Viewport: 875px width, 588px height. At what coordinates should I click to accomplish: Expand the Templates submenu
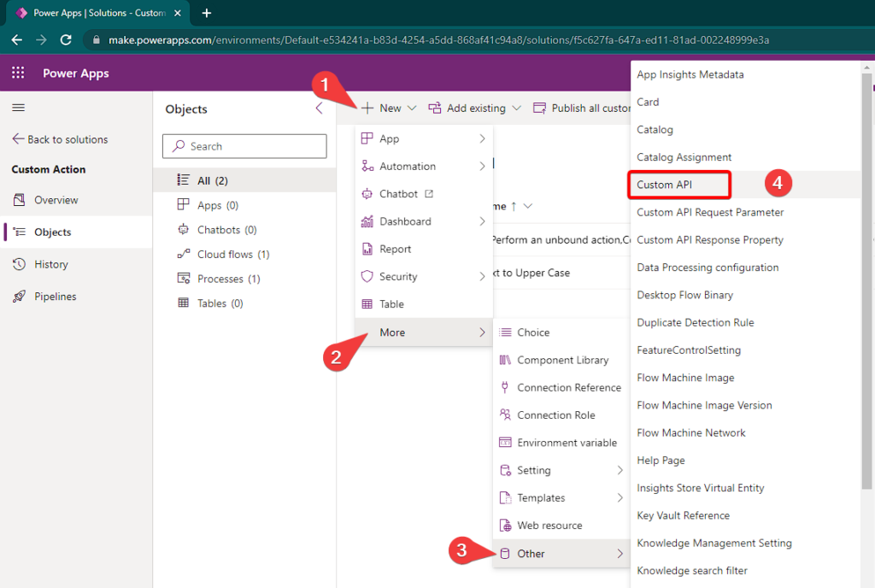coord(540,497)
